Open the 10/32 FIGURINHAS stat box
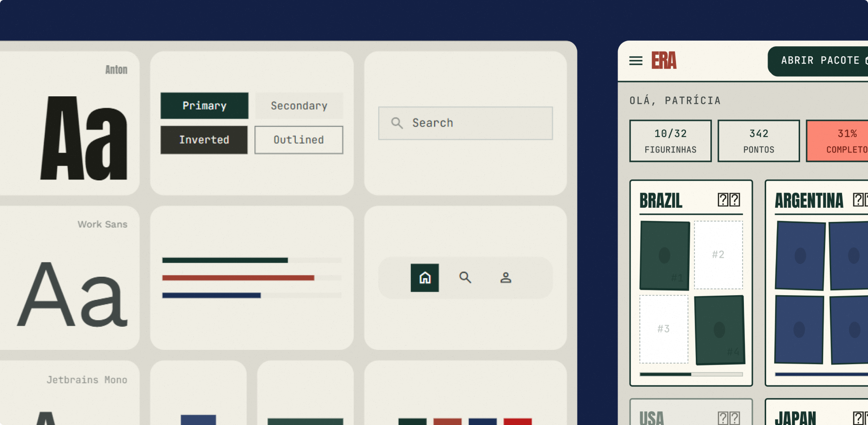The image size is (868, 425). click(x=670, y=141)
